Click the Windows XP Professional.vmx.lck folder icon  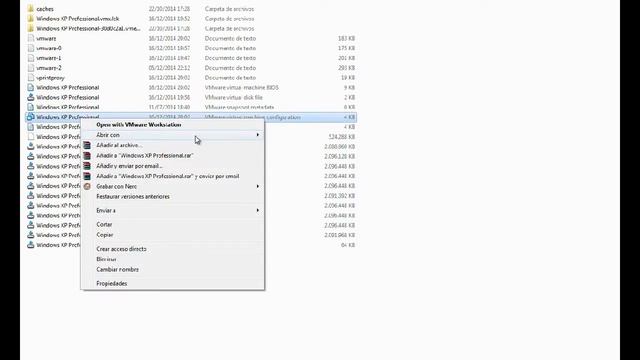31,18
